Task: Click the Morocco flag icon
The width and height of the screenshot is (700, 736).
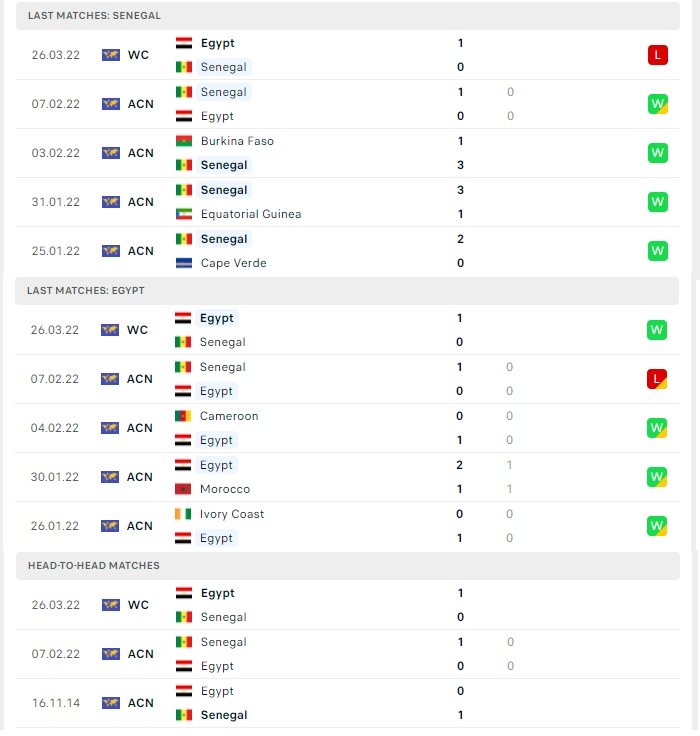Action: click(183, 489)
